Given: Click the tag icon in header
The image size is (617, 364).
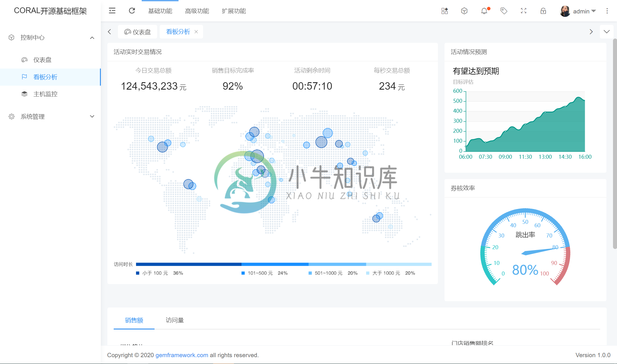Looking at the screenshot, I should click(x=504, y=11).
